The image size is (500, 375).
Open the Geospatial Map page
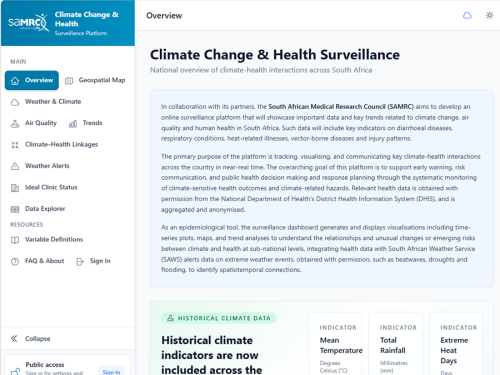pos(95,80)
